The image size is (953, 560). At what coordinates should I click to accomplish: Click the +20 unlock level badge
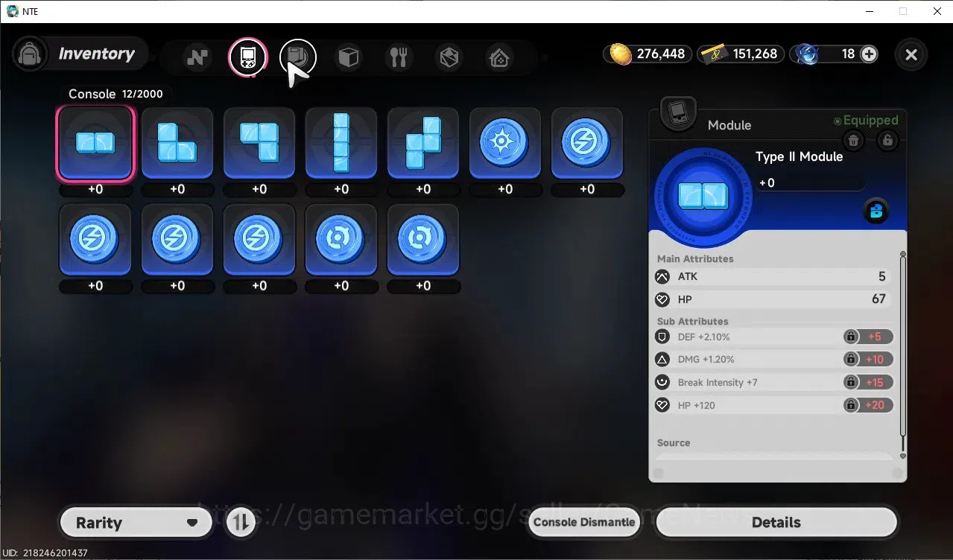(875, 406)
